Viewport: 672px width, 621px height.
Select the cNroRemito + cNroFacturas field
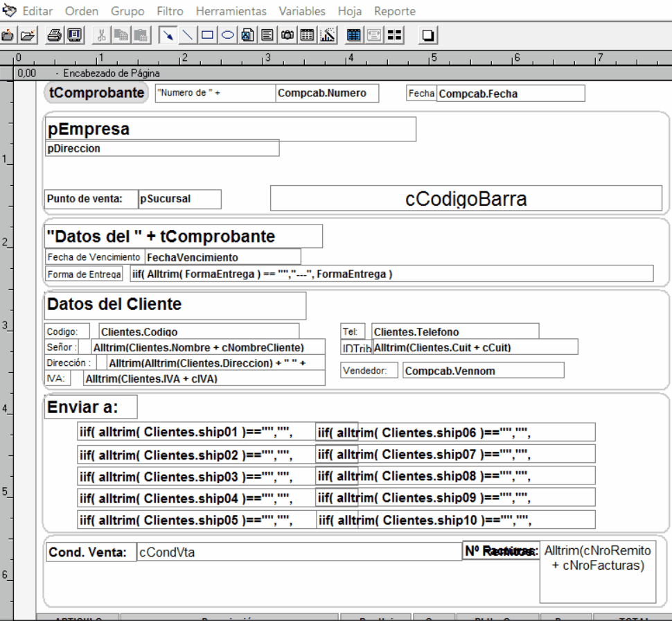[598, 572]
